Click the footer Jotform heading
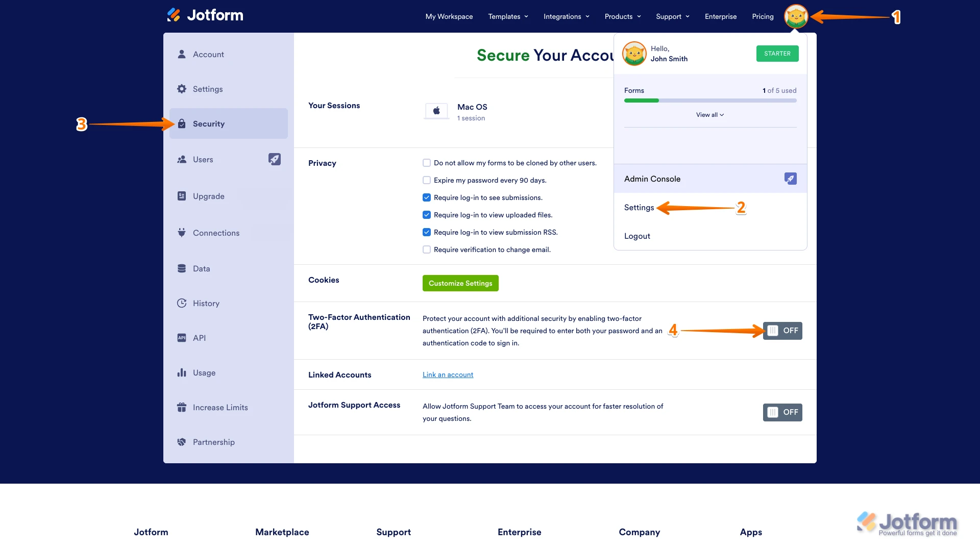The image size is (980, 551). 151,532
